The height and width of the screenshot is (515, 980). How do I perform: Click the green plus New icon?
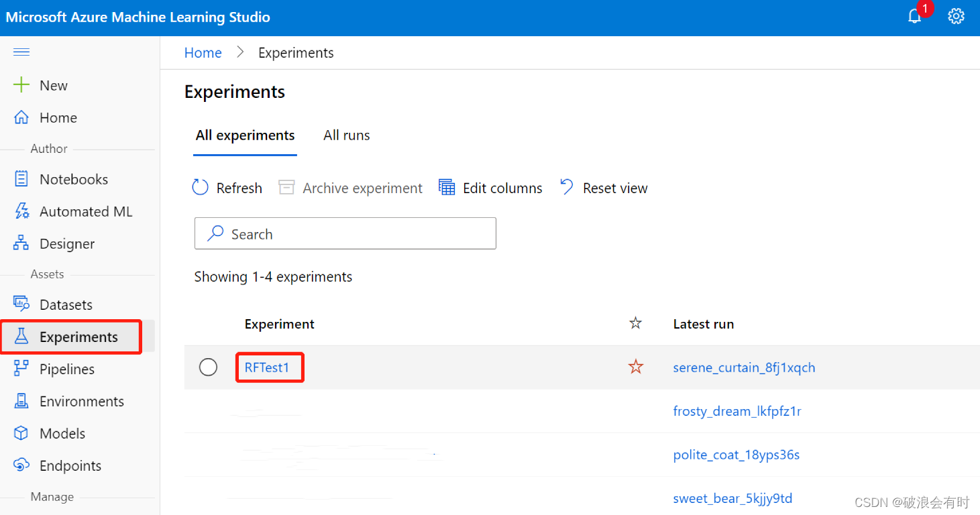(21, 85)
